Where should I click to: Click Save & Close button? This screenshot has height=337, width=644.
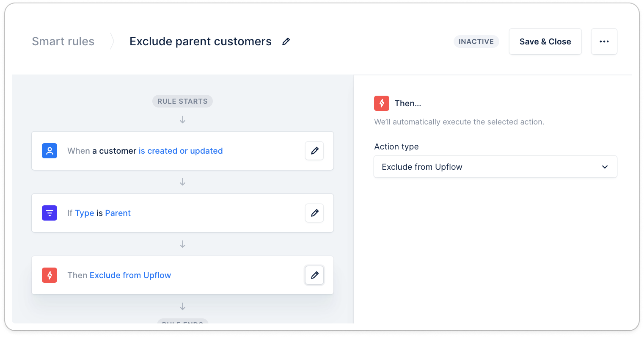(x=545, y=41)
